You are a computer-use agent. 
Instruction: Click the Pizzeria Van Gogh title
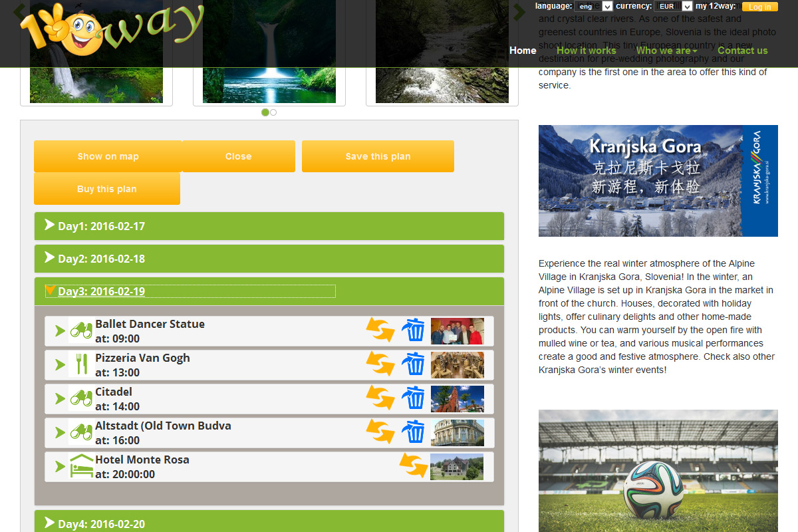(x=142, y=358)
